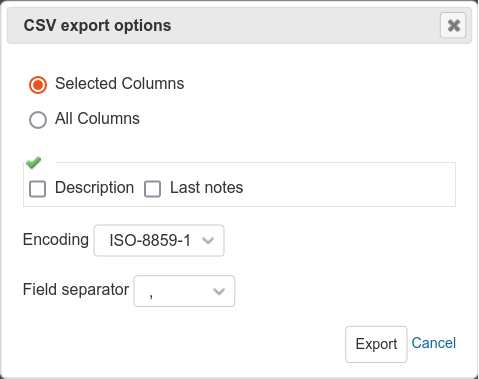Tick the Last notes checkbox
This screenshot has width=479, height=379.
click(x=152, y=189)
